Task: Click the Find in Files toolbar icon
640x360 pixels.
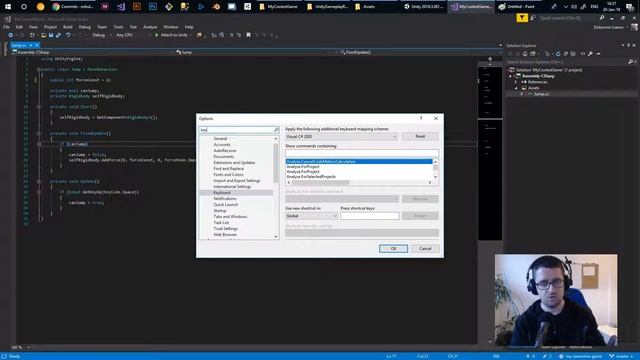Action: pos(199,35)
